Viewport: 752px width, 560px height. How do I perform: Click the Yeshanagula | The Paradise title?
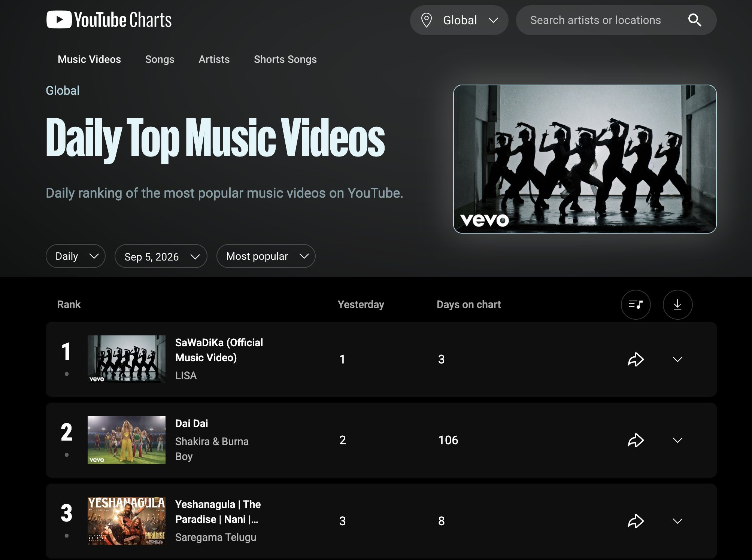218,512
